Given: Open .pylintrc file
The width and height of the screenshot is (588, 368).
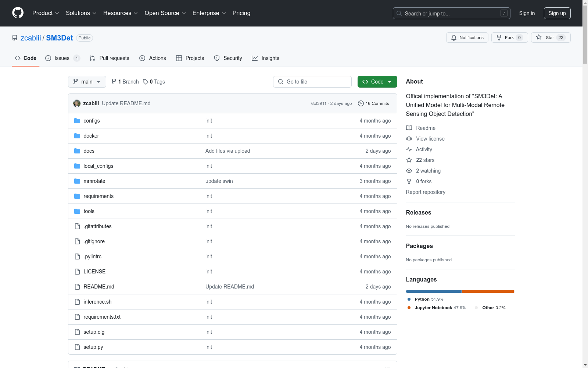Looking at the screenshot, I should click(x=93, y=256).
